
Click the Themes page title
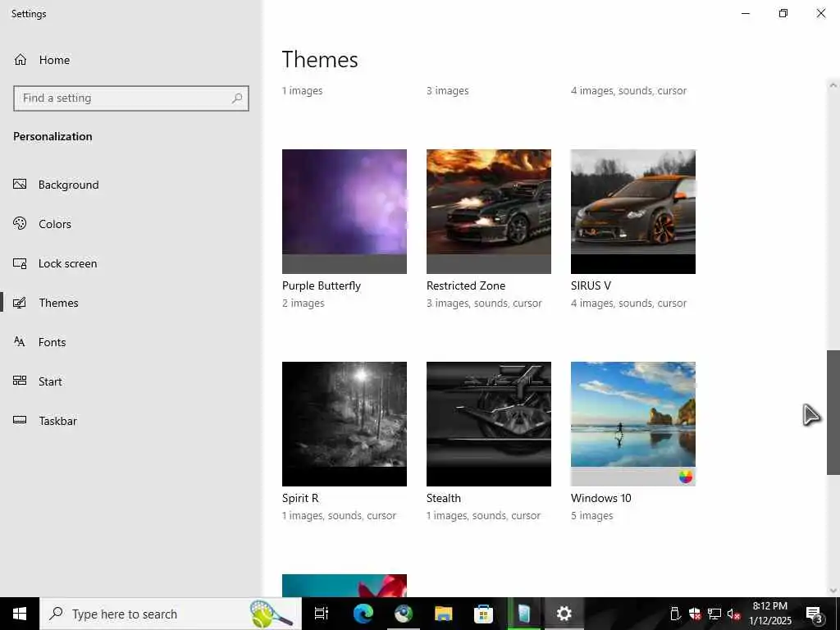tap(320, 59)
